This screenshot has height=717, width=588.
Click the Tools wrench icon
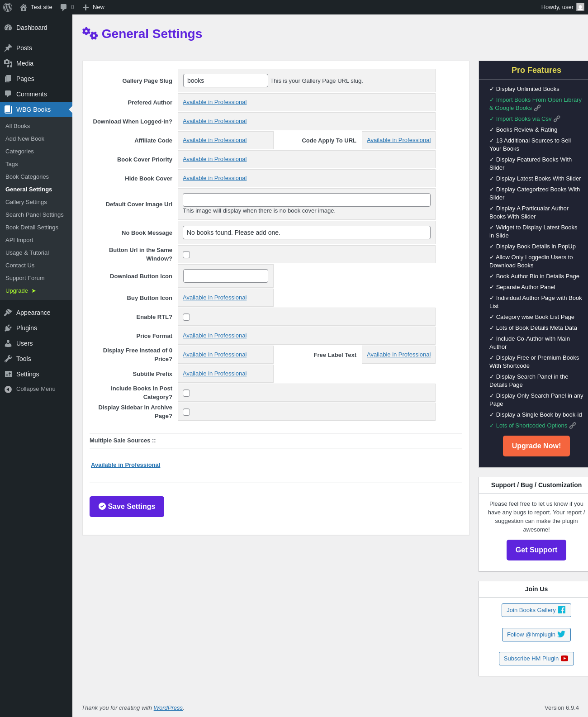point(8,359)
